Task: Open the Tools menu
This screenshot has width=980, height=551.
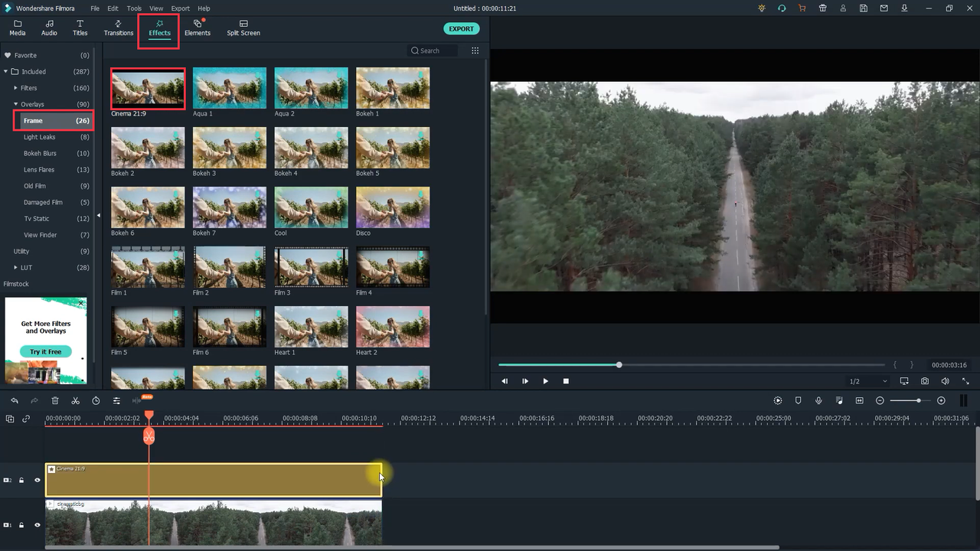Action: [134, 8]
